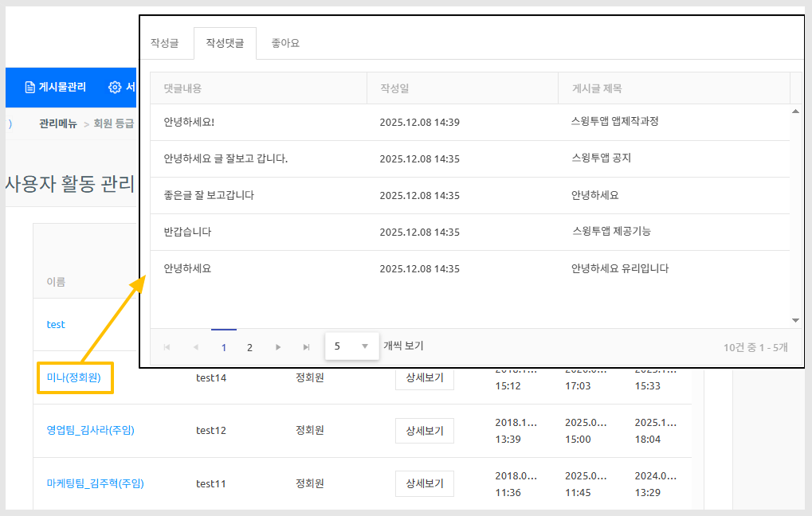
Task: Click the 게시물관리 document icon
Action: click(x=30, y=88)
